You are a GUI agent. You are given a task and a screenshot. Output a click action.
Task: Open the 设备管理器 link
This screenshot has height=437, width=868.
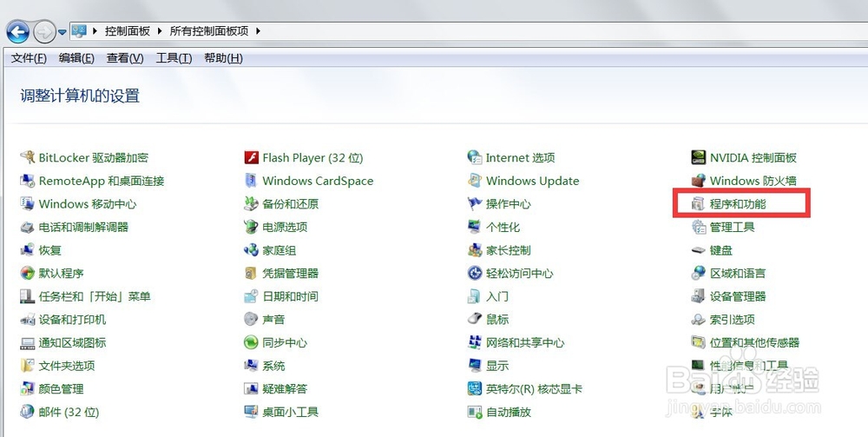[x=738, y=296]
